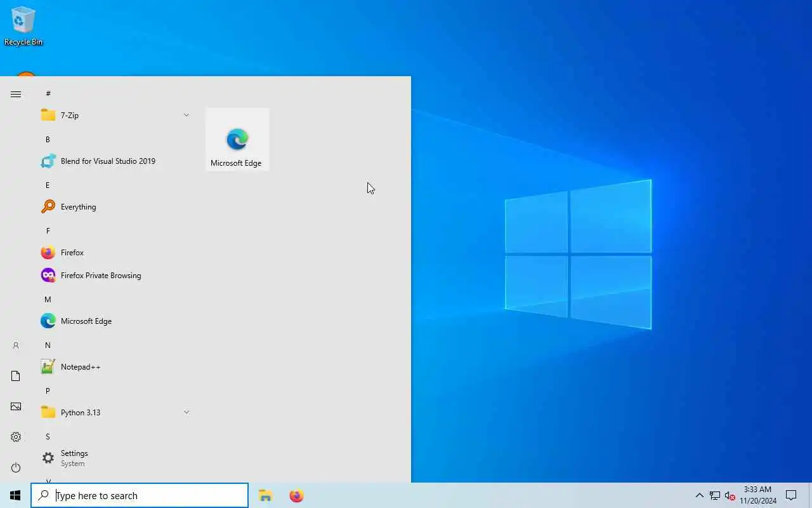Open Settings gear in Start sidebar
Viewport: 812px width, 508px height.
pos(16,437)
